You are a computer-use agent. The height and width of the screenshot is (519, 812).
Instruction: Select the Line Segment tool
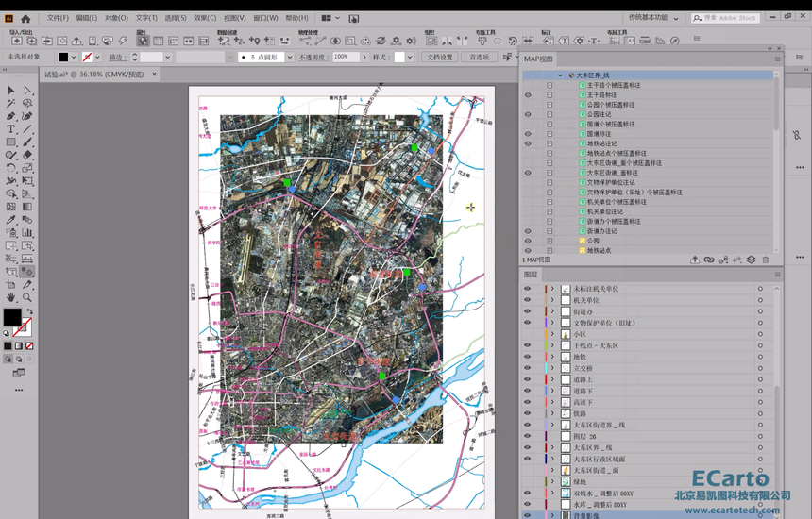[x=27, y=129]
